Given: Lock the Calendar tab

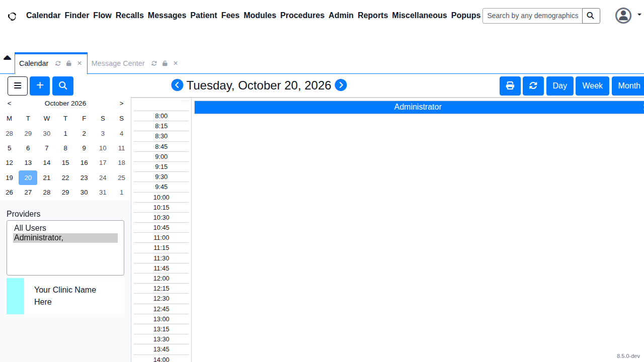Looking at the screenshot, I should click(x=69, y=63).
